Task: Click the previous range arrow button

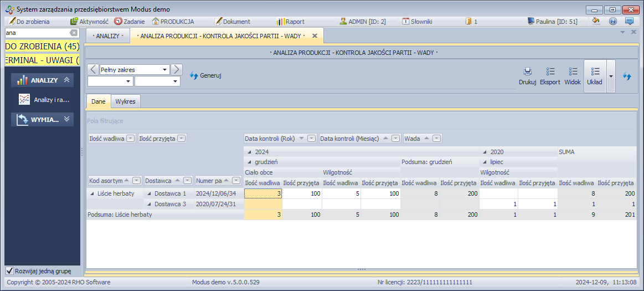Action: [92, 69]
